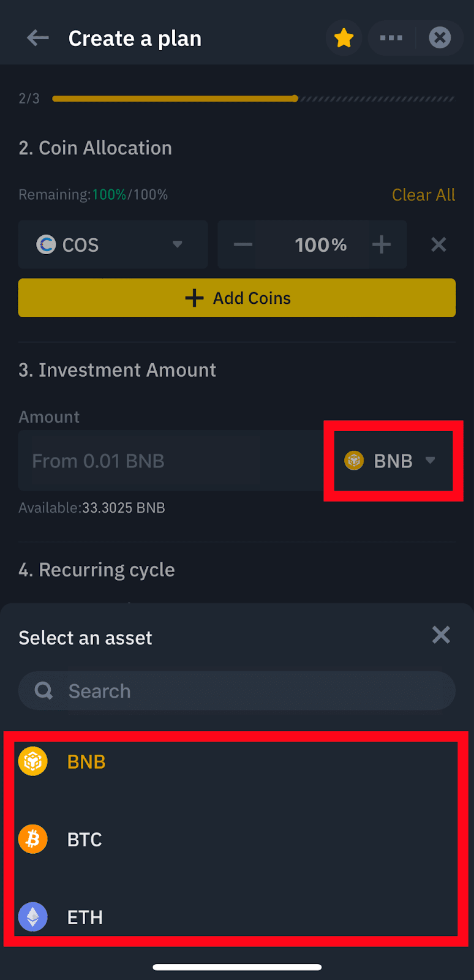Expand the COS coin dropdown
Screen dimensions: 474x980
click(x=113, y=244)
